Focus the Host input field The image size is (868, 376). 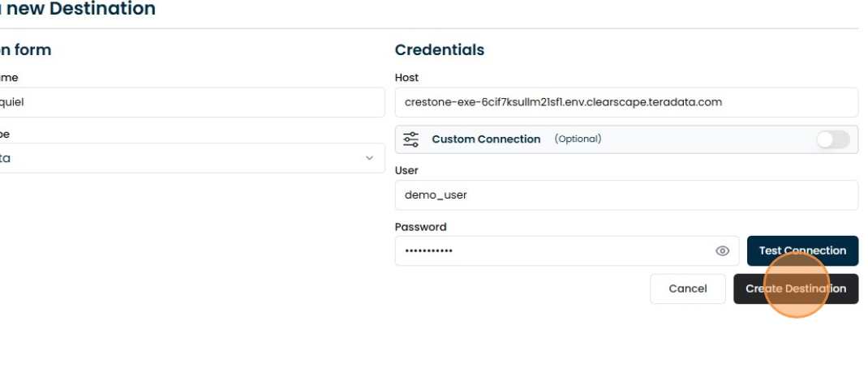(x=625, y=102)
